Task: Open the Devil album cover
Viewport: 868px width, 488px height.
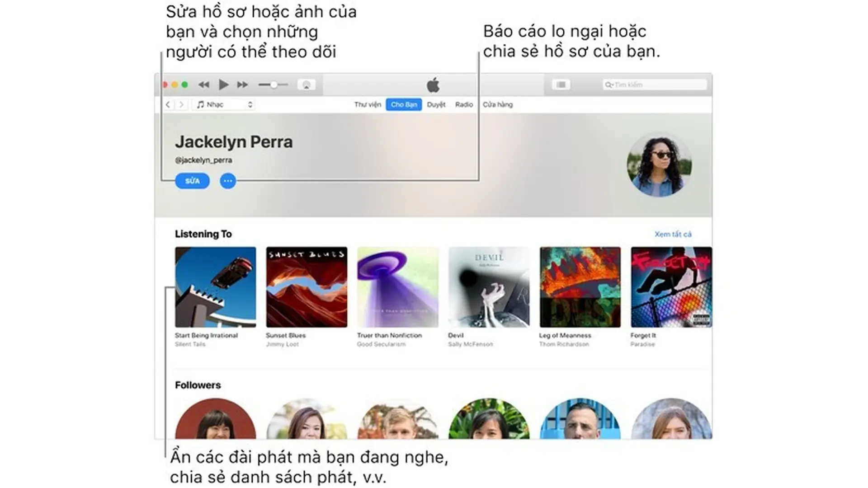Action: coord(489,287)
